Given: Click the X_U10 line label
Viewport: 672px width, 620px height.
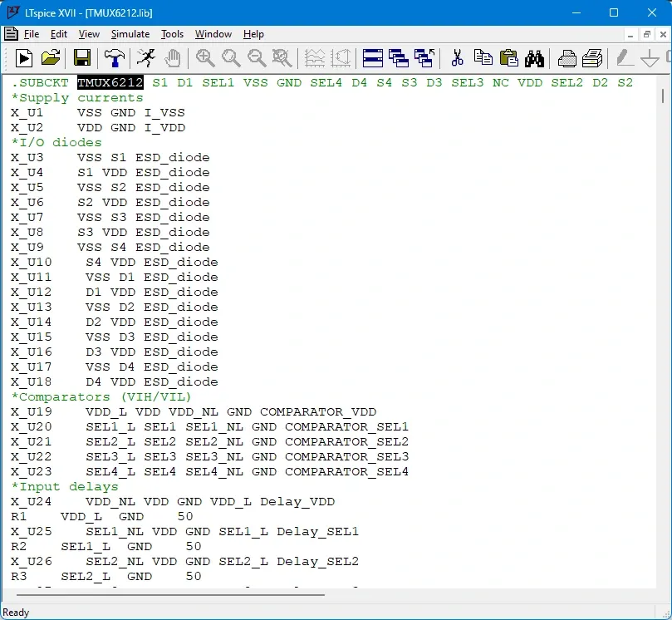Looking at the screenshot, I should (32, 262).
